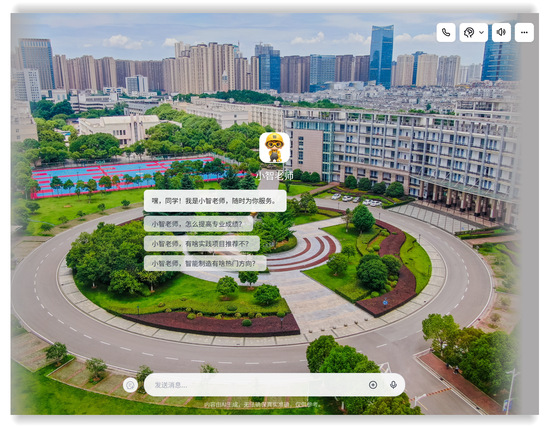Choose suggestion 小智老师，有啥实践项目推荐不？
Viewport: 548px width, 427px height.
coord(202,244)
